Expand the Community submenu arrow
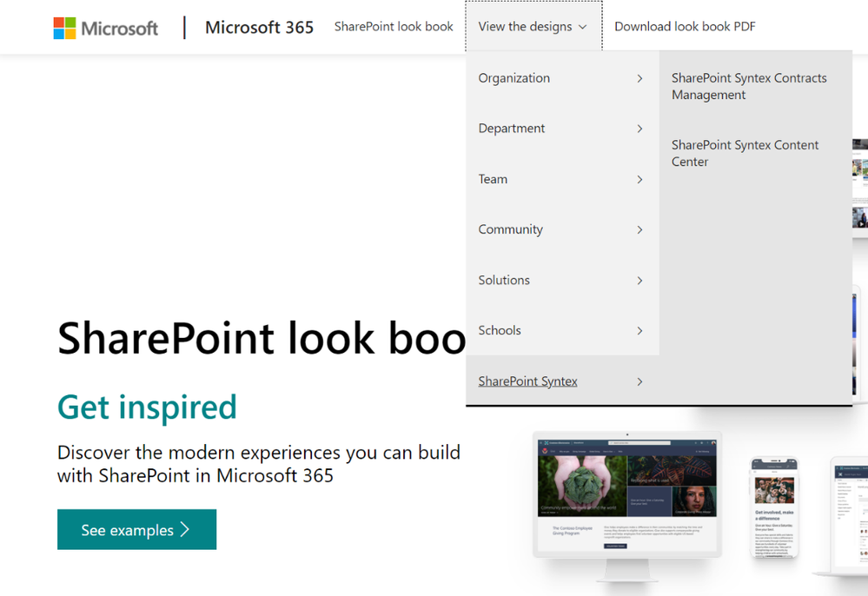Image resolution: width=868 pixels, height=596 pixels. tap(639, 229)
